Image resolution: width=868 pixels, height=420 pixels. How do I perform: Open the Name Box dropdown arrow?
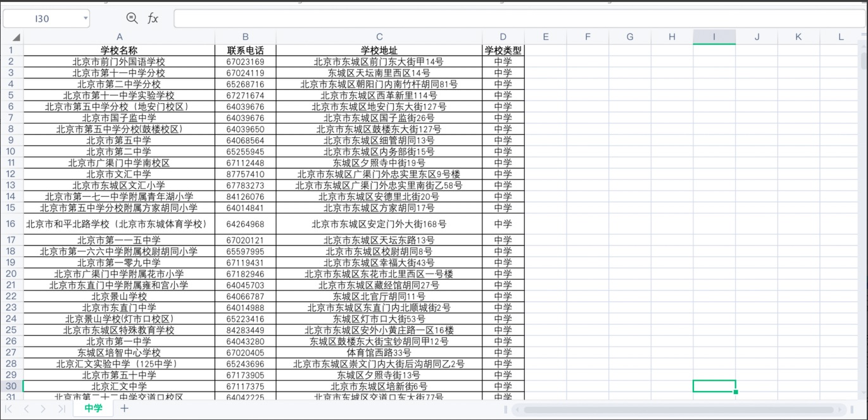click(85, 18)
